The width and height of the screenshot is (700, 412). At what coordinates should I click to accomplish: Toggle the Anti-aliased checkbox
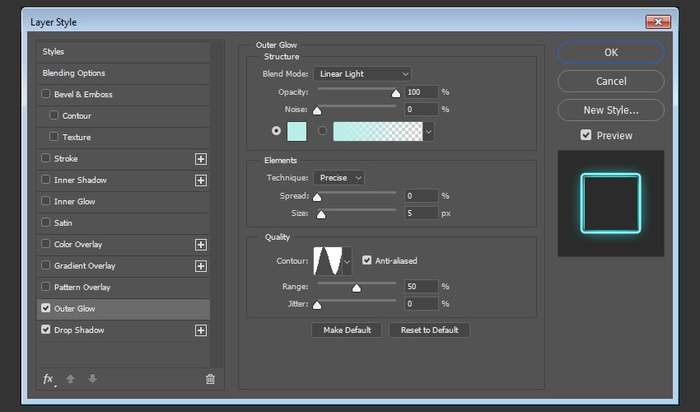(367, 261)
